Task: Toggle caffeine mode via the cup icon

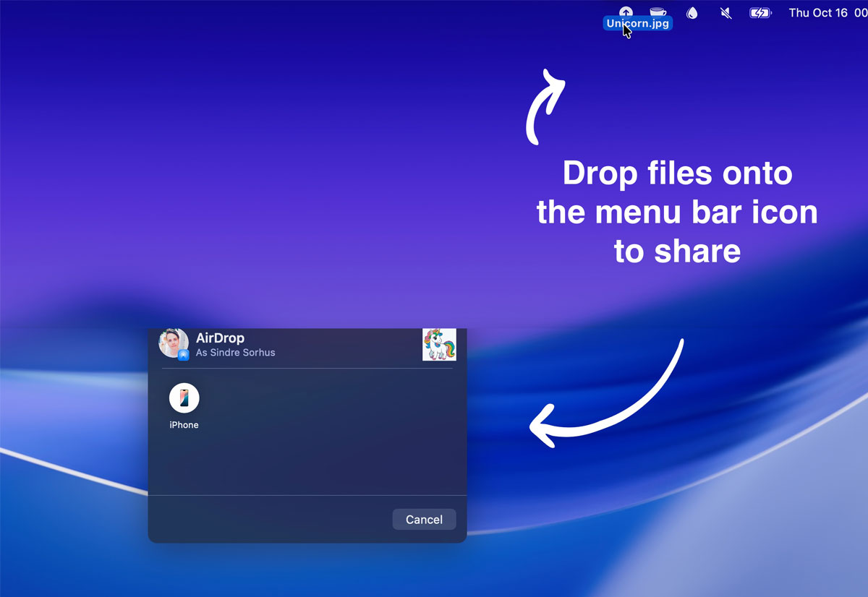Action: click(659, 12)
